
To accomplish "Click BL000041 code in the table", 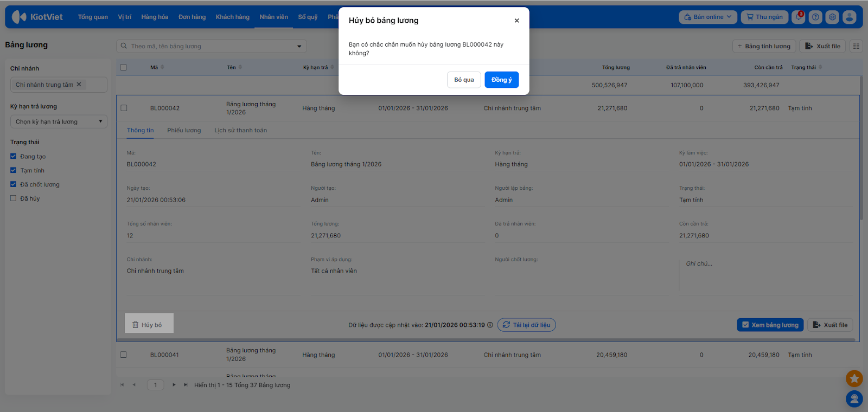I will [x=164, y=355].
